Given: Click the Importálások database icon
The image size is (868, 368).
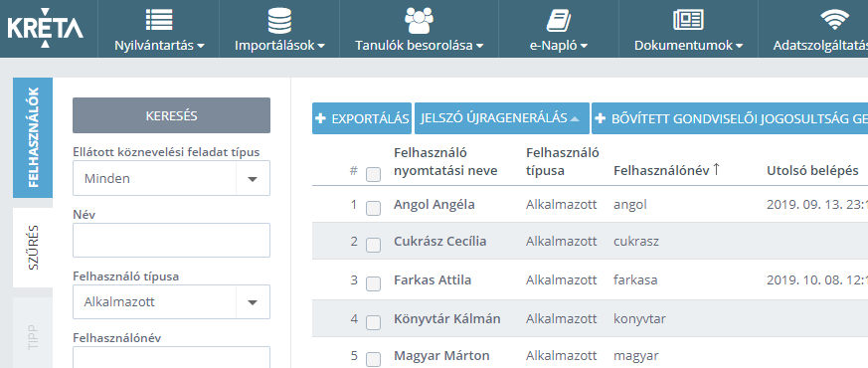Looking at the screenshot, I should tap(279, 20).
